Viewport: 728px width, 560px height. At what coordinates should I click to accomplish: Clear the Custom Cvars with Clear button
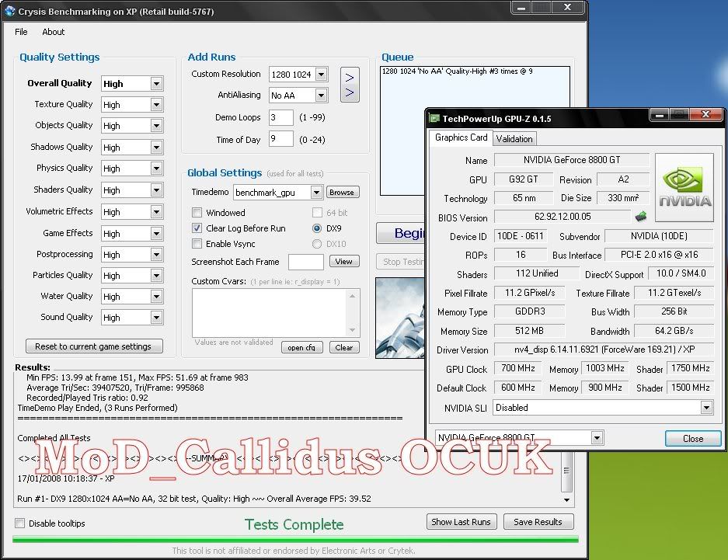coord(344,347)
